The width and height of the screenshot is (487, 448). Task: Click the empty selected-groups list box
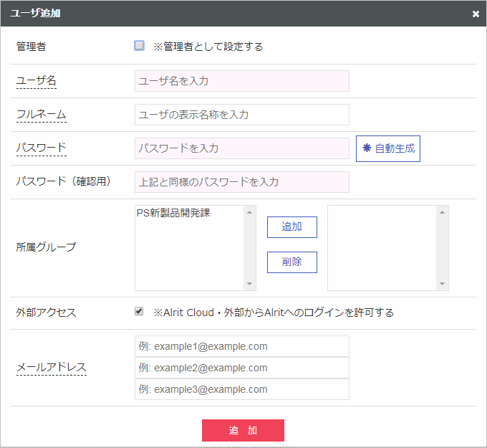click(x=382, y=248)
